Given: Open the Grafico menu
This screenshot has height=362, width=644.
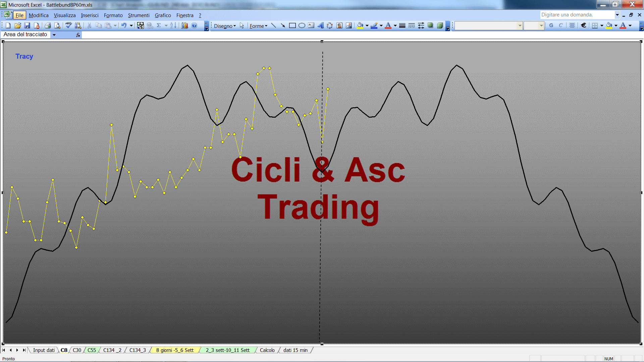Looking at the screenshot, I should click(x=163, y=15).
